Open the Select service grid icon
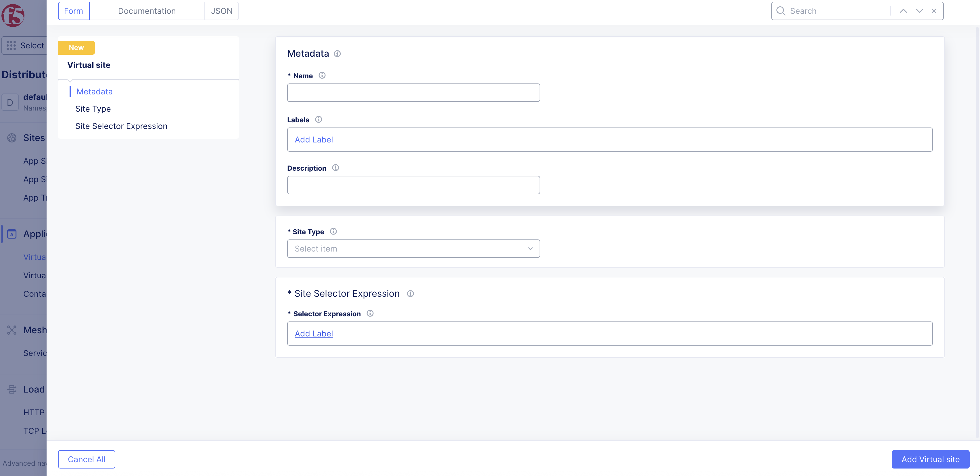 11,45
